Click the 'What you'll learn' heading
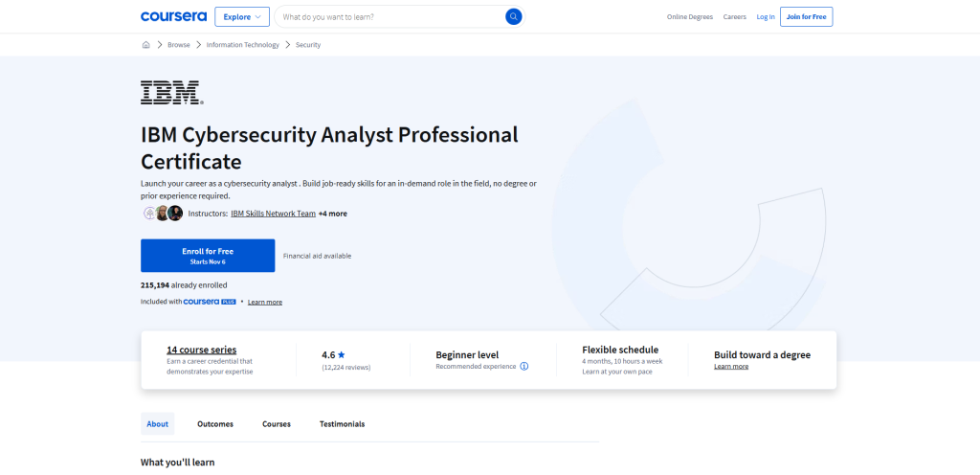This screenshot has height=475, width=980. coord(177,463)
